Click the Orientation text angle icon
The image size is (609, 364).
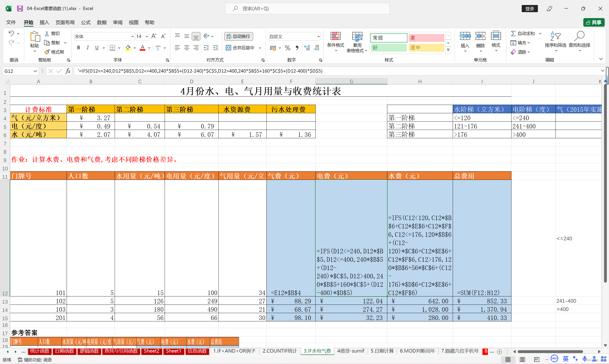206,36
